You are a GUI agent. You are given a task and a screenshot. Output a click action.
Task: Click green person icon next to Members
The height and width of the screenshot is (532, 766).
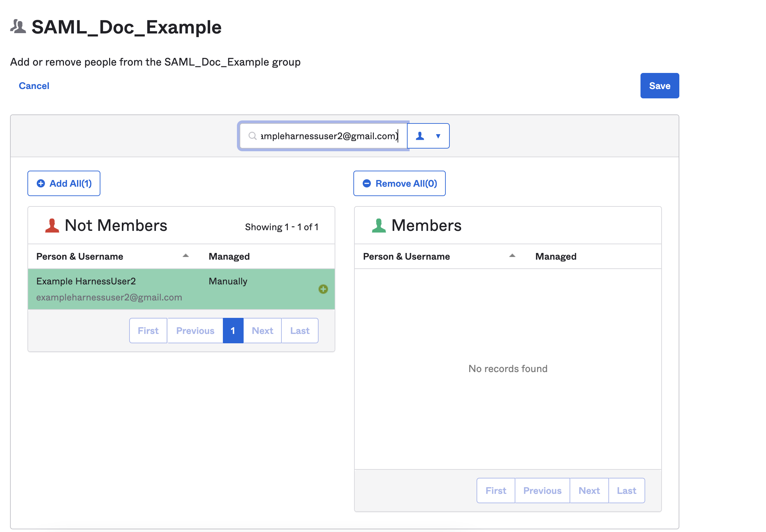(379, 226)
